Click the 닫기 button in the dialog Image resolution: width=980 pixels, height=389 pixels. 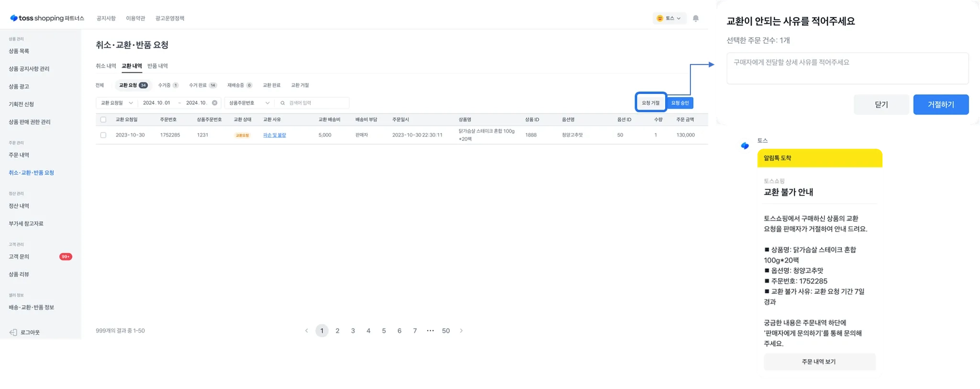coord(881,104)
